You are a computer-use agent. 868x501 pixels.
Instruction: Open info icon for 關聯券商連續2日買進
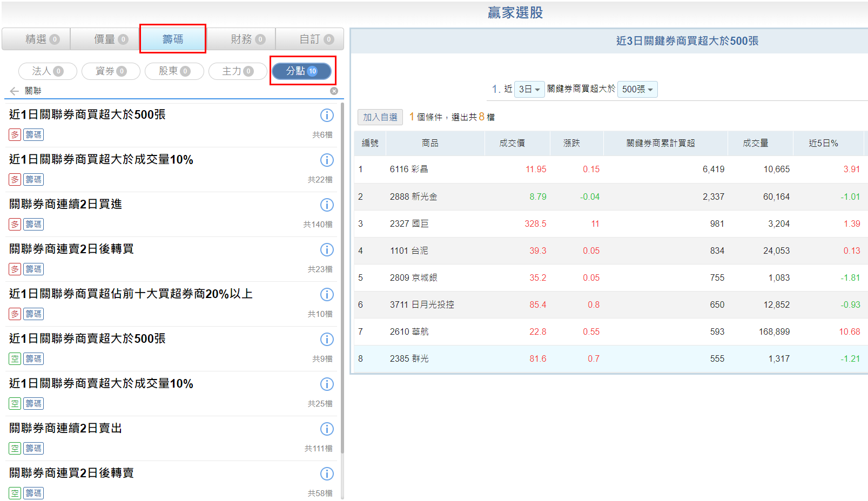327,205
